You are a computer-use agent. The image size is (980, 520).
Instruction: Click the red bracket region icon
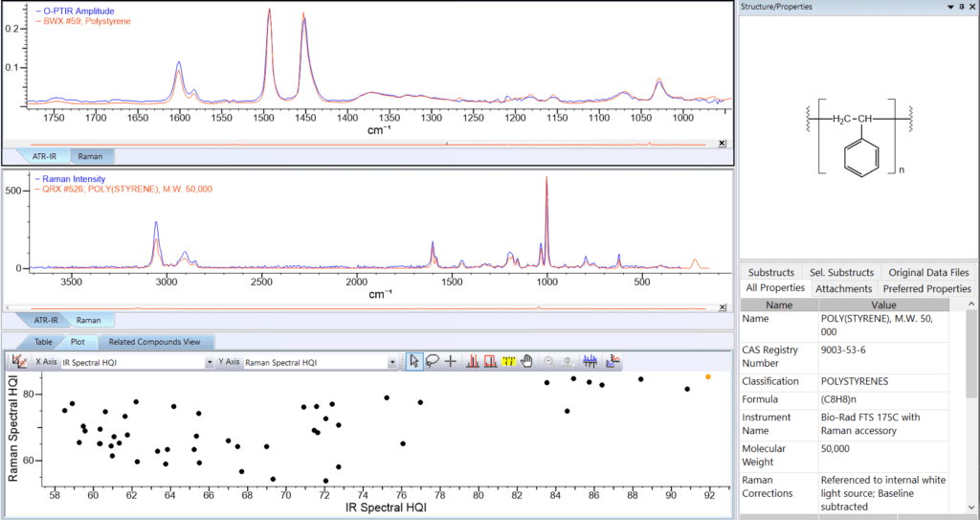[x=490, y=361]
